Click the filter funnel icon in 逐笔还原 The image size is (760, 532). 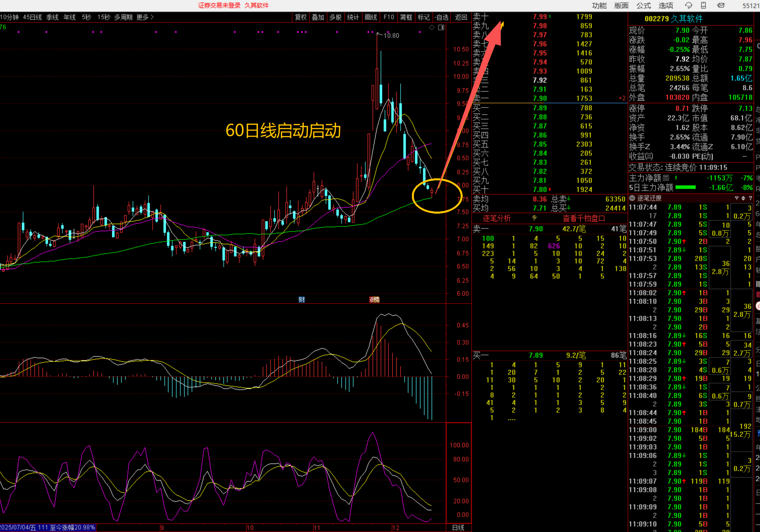point(736,198)
